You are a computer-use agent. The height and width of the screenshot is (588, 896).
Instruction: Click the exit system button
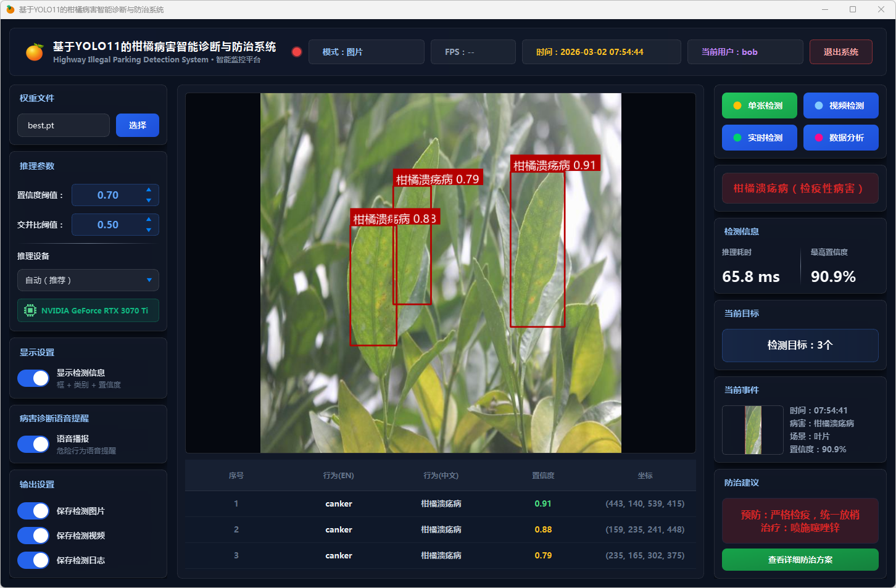tap(840, 52)
